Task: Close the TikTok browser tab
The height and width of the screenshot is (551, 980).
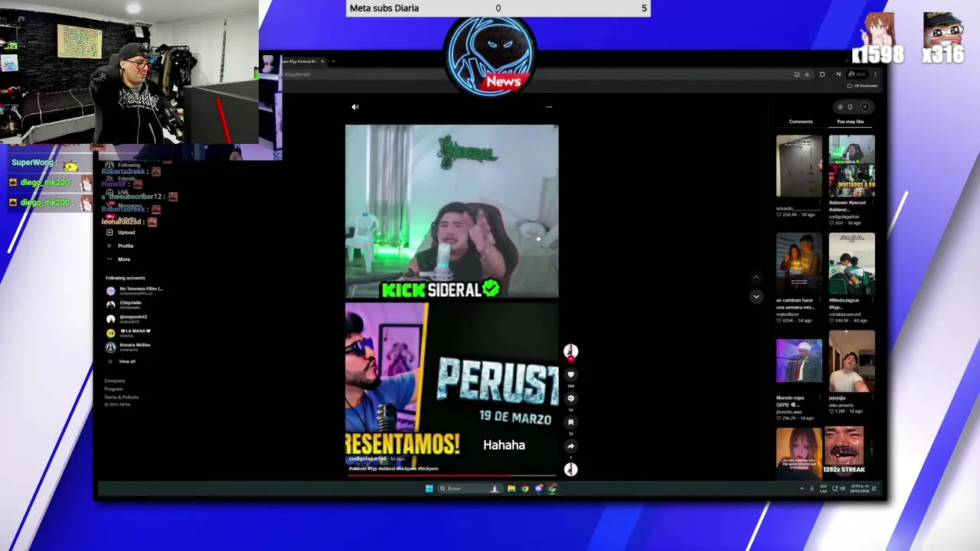Action: (x=322, y=61)
